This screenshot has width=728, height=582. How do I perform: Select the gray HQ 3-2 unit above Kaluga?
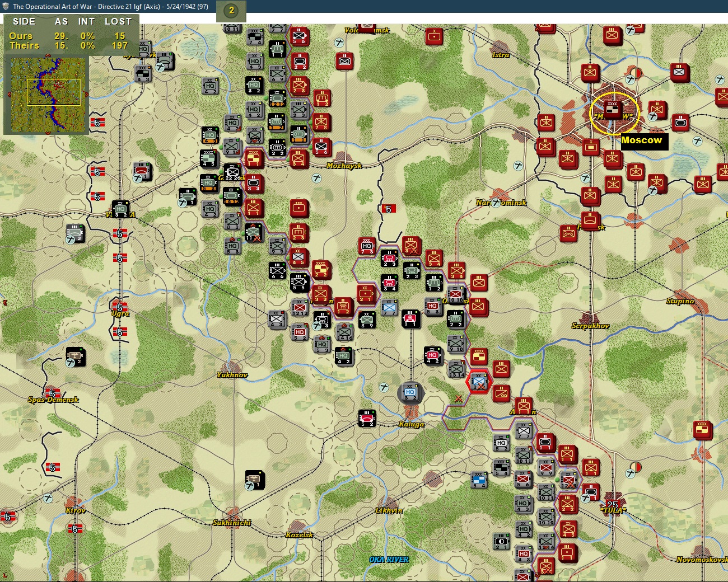pyautogui.click(x=410, y=392)
